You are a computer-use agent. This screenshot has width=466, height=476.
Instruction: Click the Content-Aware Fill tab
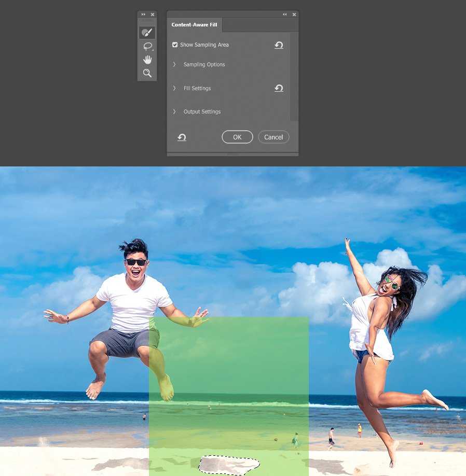pos(194,25)
